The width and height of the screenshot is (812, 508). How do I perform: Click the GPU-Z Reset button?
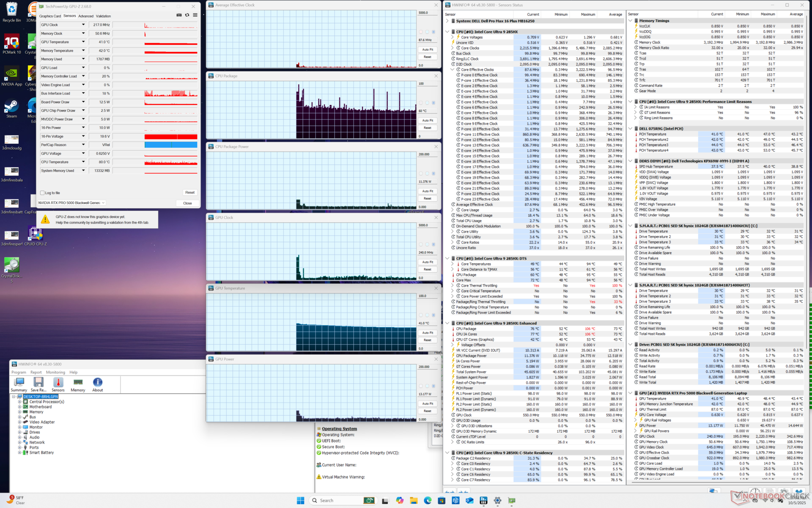[x=189, y=193]
